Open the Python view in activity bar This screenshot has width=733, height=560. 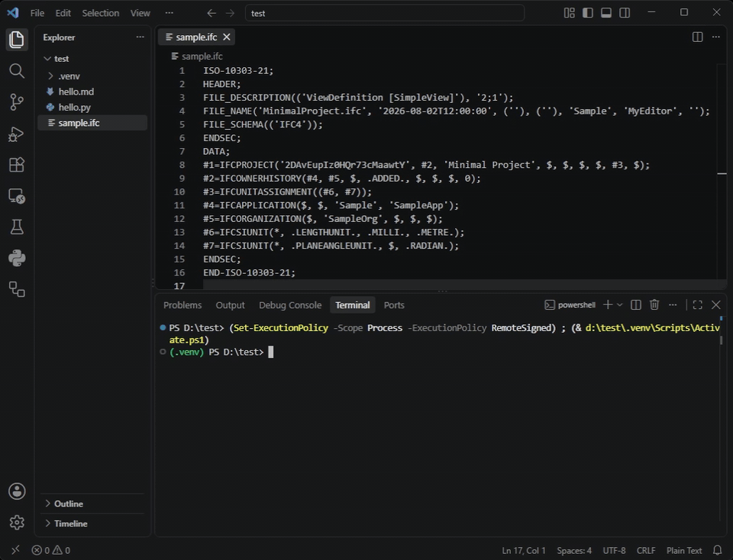point(17,259)
